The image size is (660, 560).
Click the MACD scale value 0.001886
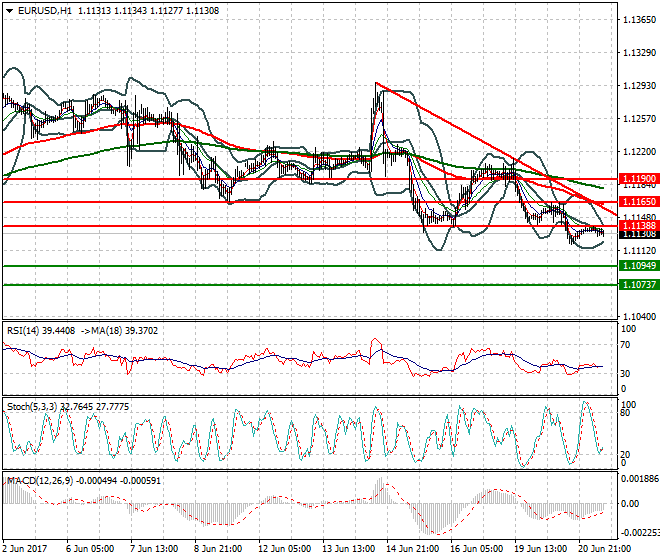pyautogui.click(x=640, y=479)
